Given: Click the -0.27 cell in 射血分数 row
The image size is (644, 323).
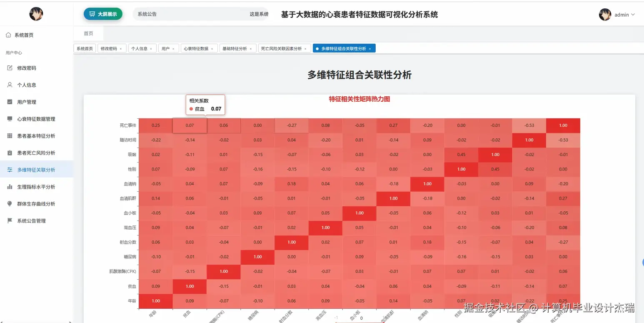Looking at the screenshot, I should tap(563, 242).
